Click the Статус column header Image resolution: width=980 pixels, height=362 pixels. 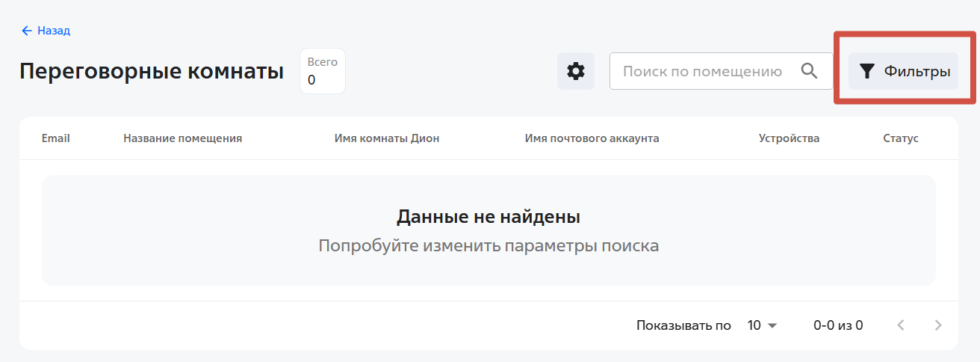901,138
